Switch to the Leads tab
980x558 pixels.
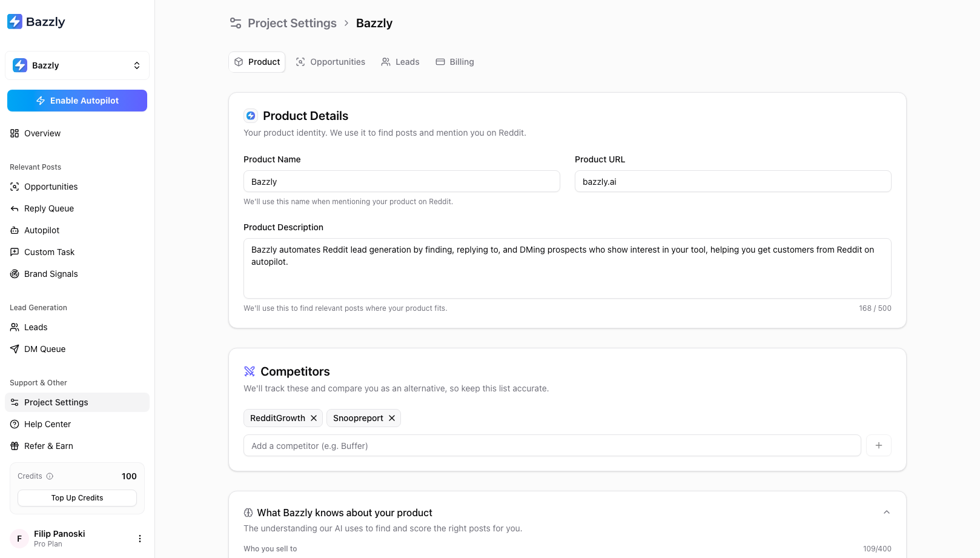click(x=400, y=62)
